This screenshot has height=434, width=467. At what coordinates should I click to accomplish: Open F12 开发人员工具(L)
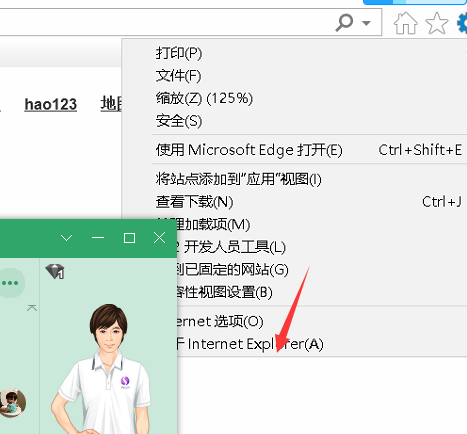pyautogui.click(x=321, y=247)
